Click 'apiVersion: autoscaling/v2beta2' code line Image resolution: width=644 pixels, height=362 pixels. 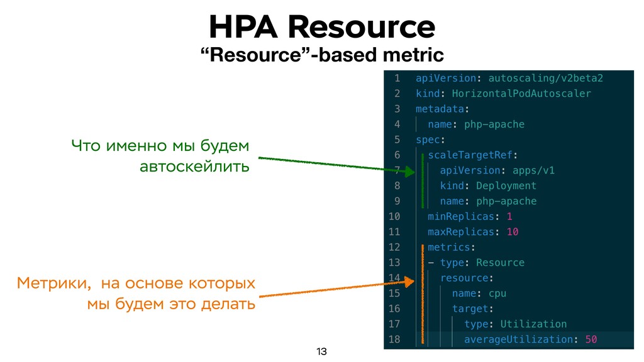509,78
